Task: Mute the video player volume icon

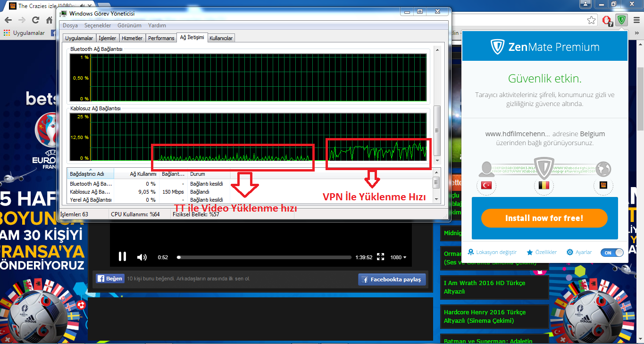Action: click(x=142, y=257)
